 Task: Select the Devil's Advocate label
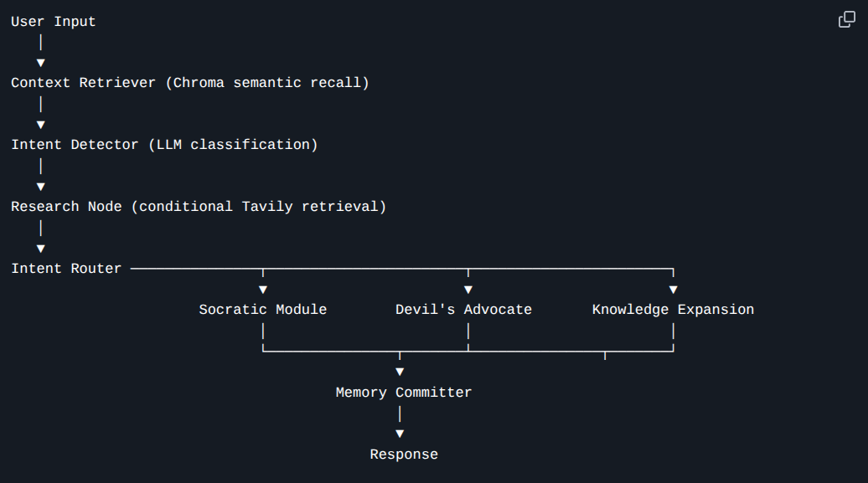pyautogui.click(x=463, y=310)
